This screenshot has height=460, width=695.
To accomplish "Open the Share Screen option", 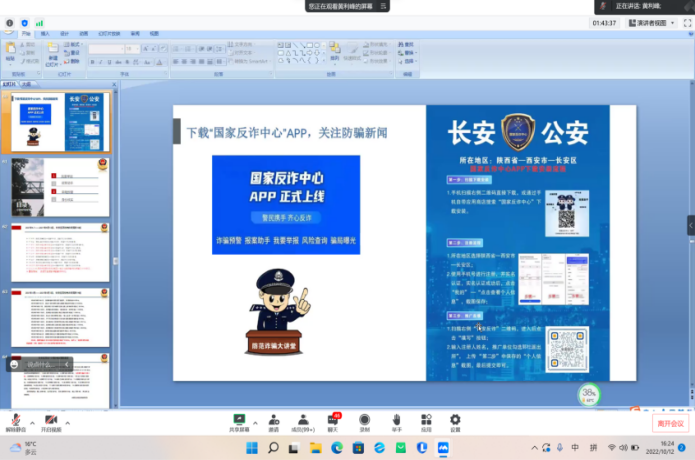I will (x=240, y=420).
